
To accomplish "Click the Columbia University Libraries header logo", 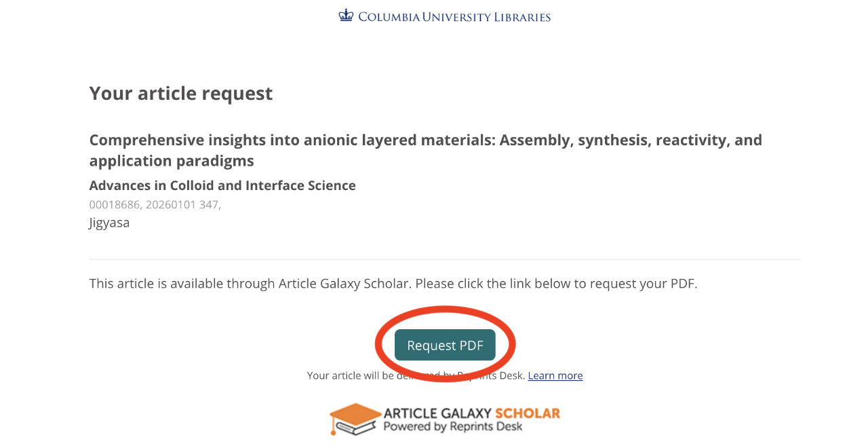I will coord(444,15).
